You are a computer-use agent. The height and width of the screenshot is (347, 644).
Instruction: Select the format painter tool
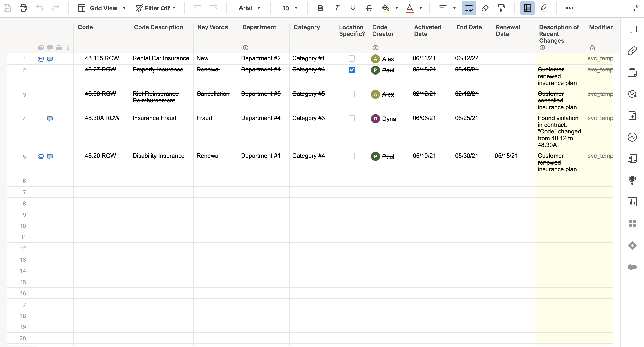501,8
